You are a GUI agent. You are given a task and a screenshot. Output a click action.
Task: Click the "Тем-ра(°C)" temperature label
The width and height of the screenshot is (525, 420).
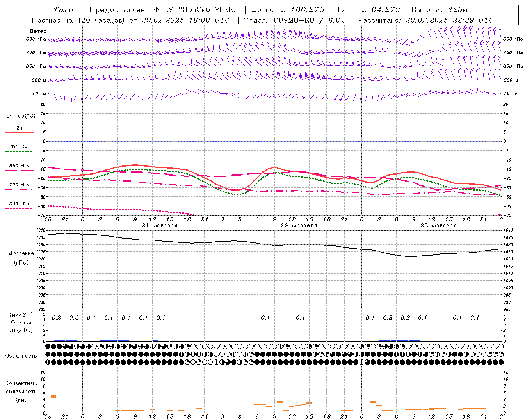coord(19,116)
